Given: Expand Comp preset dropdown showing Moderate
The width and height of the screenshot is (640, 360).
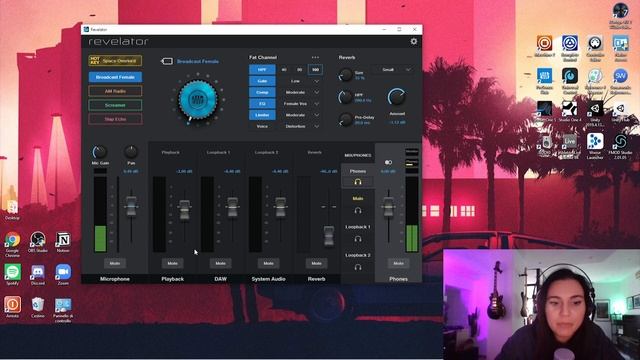Looking at the screenshot, I should pos(301,92).
